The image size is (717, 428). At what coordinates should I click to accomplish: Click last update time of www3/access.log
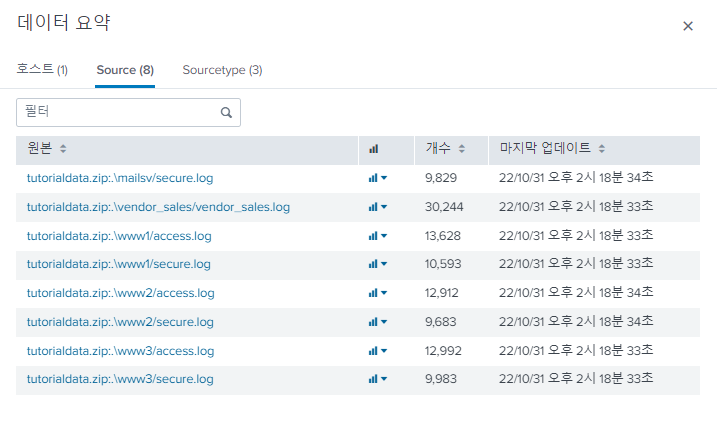point(576,350)
